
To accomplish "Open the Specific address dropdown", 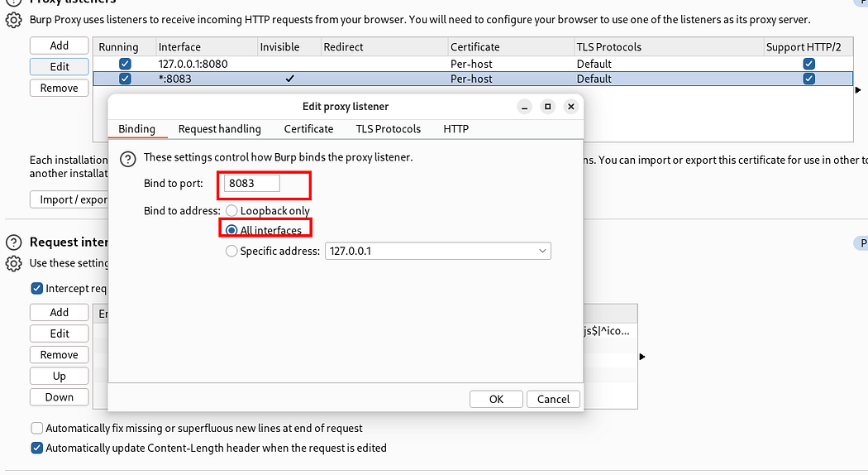I will (438, 251).
